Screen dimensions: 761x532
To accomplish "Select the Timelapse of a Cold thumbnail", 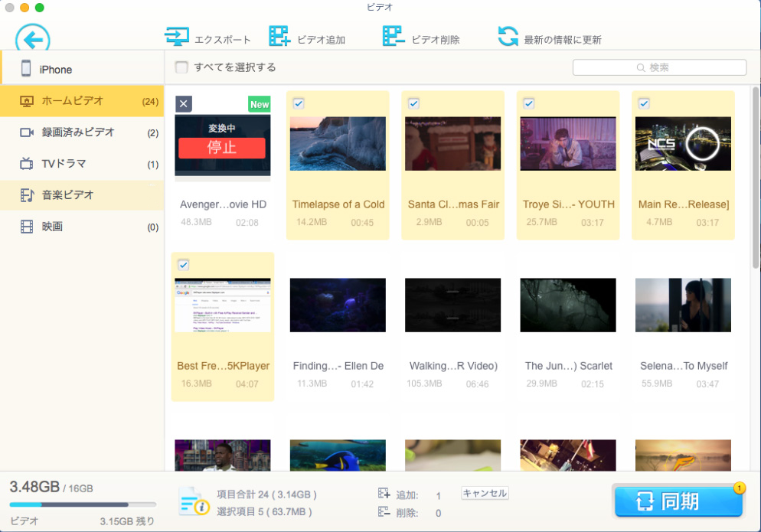I will click(x=338, y=144).
